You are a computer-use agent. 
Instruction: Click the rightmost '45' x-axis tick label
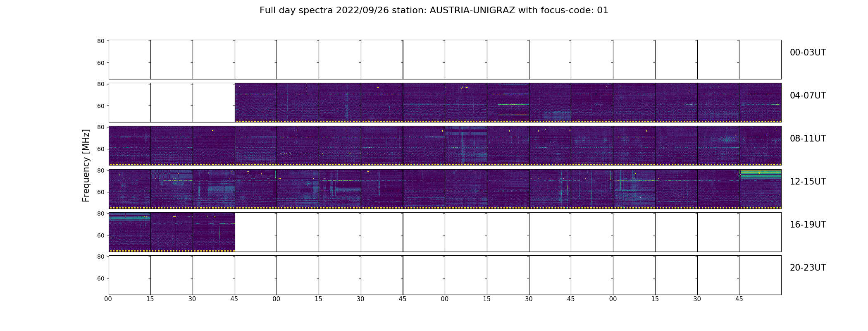(739, 299)
